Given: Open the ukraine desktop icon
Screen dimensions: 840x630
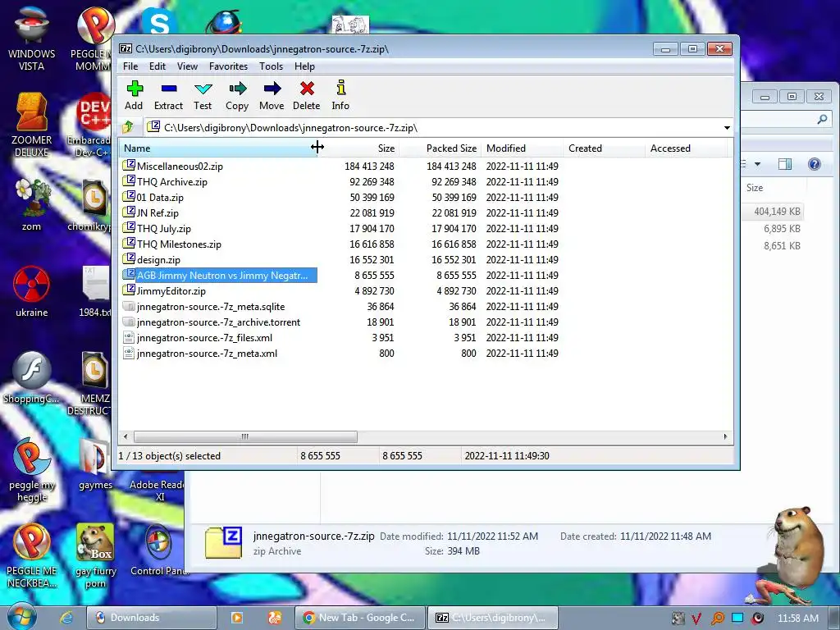Looking at the screenshot, I should 32,291.
